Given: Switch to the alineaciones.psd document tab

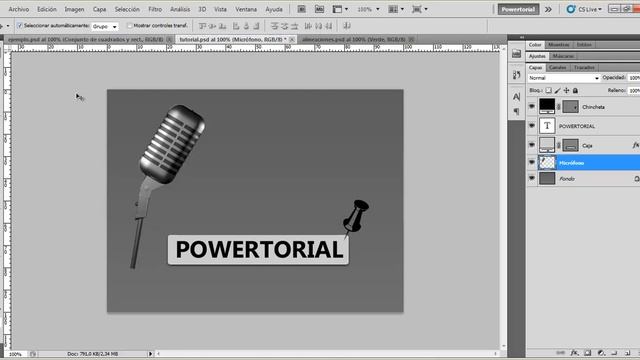Looking at the screenshot, I should pyautogui.click(x=354, y=40).
